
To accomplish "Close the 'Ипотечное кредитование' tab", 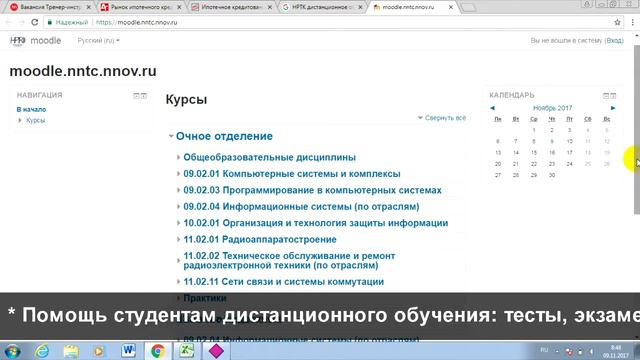I will (x=269, y=7).
